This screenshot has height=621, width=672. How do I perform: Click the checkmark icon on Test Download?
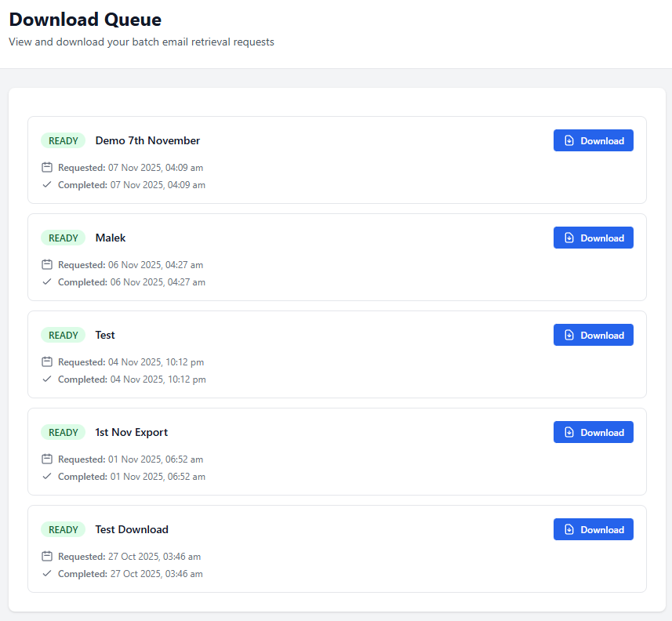46,573
